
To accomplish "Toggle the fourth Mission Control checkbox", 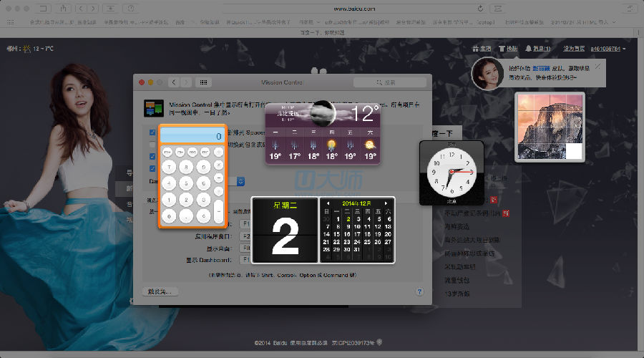I will [153, 168].
